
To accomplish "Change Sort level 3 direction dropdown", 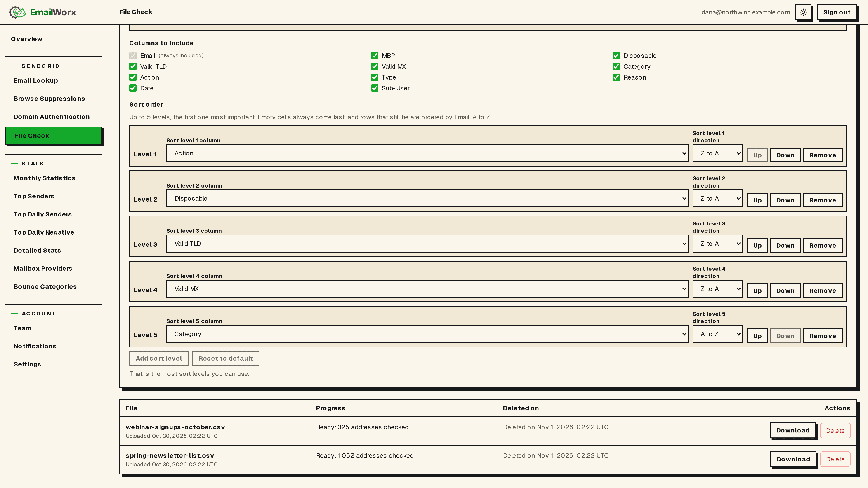I will (x=718, y=244).
